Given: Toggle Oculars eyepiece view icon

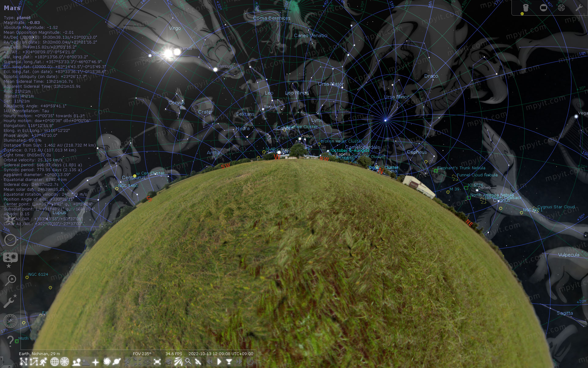Looking at the screenshot, I should (526, 8).
